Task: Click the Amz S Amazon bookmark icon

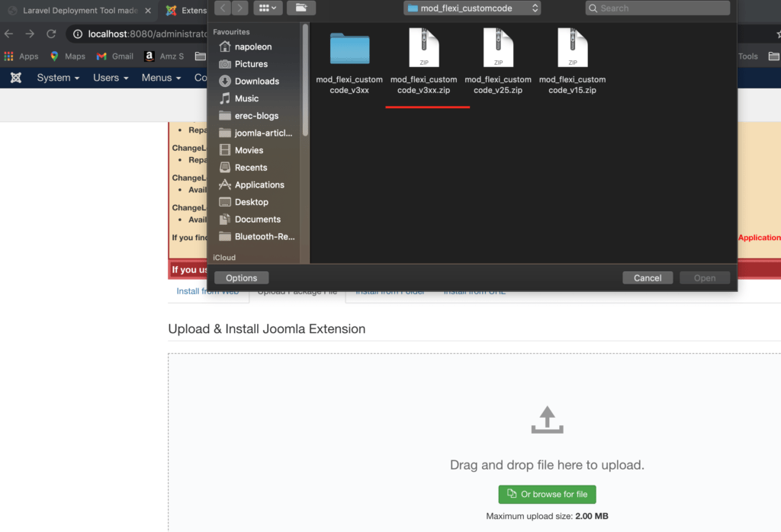Action: pyautogui.click(x=149, y=56)
